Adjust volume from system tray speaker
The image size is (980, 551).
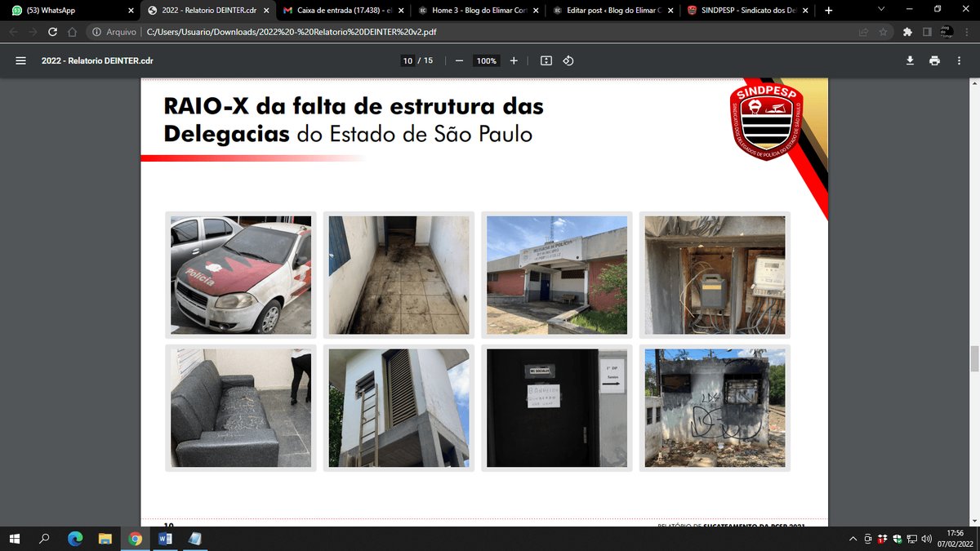pos(926,539)
